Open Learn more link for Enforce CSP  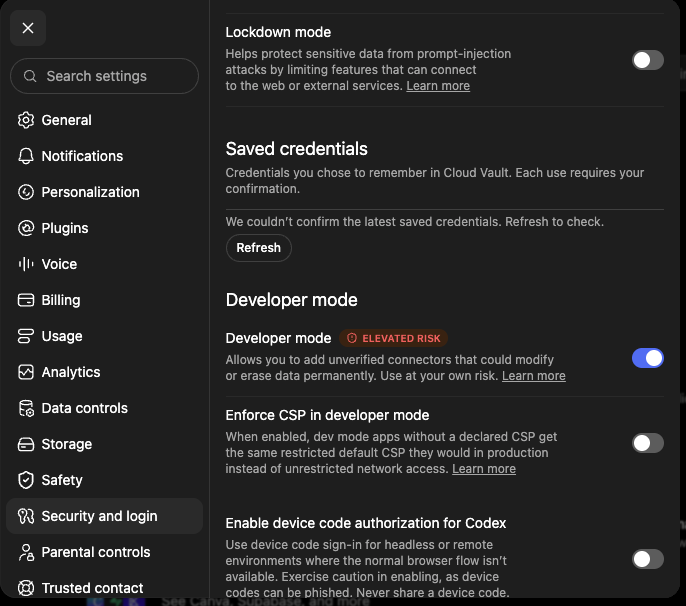click(x=484, y=469)
